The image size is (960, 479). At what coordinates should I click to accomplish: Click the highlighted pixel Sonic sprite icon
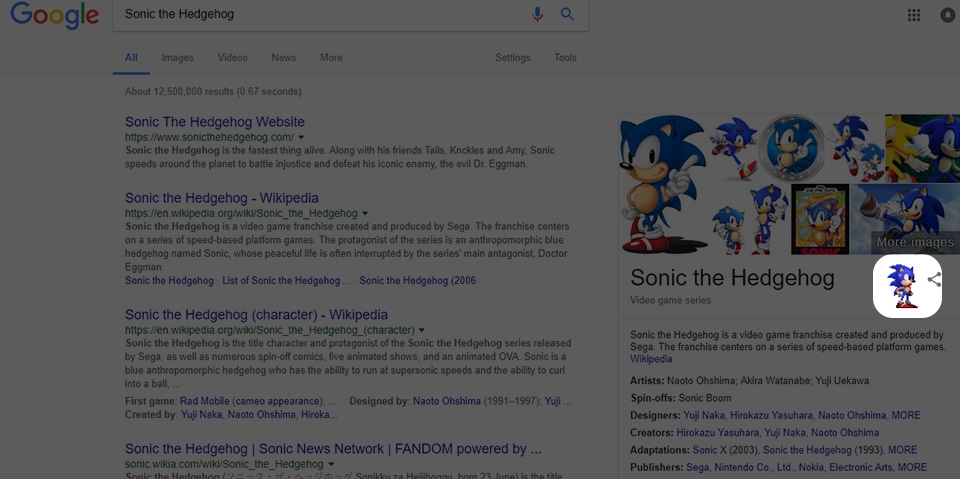(x=906, y=287)
